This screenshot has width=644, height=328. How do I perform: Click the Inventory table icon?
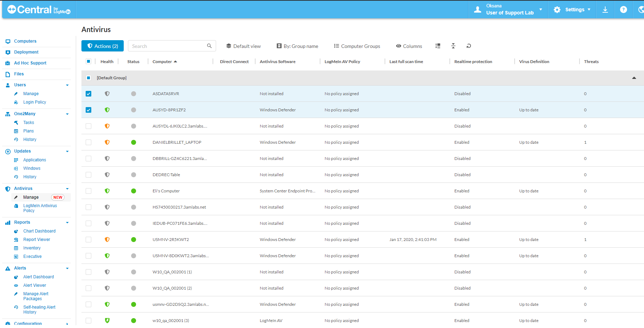tap(16, 248)
